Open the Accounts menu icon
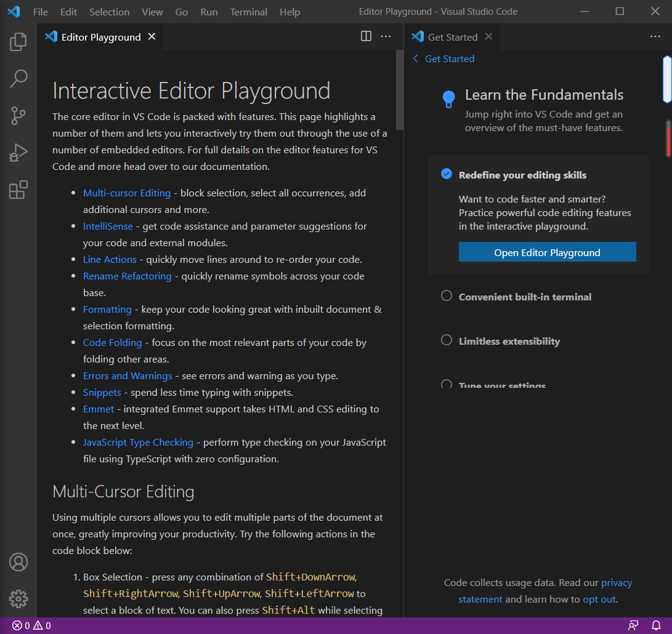Screen dimensions: 672x634 coord(18,562)
